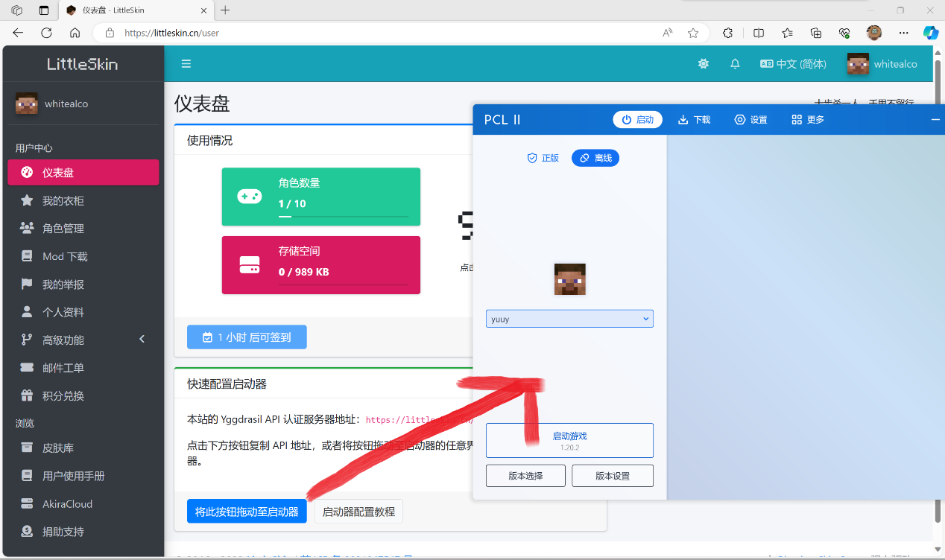Image resolution: width=945 pixels, height=560 pixels.
Task: Click the flag icon beside 我的举报
Action: 27,284
